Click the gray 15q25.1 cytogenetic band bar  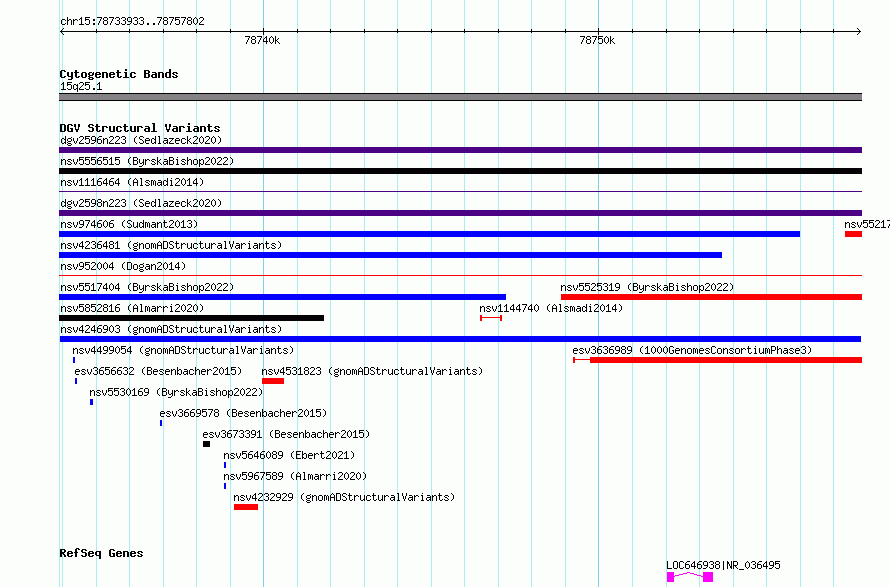pyautogui.click(x=460, y=97)
